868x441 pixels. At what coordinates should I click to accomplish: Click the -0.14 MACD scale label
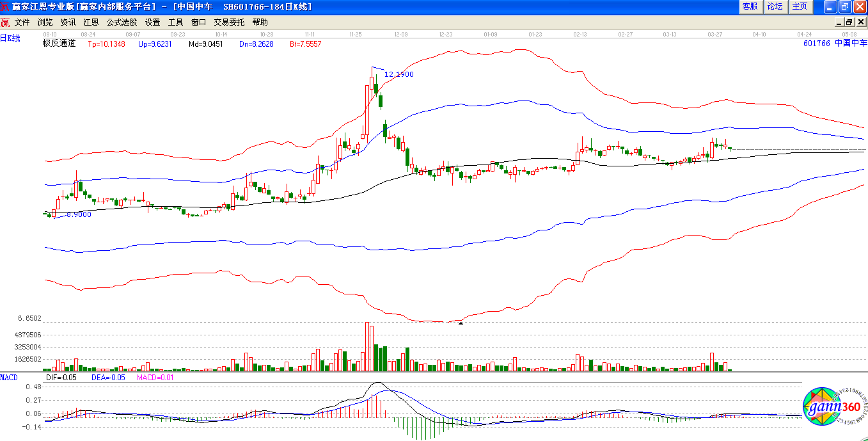pos(32,427)
